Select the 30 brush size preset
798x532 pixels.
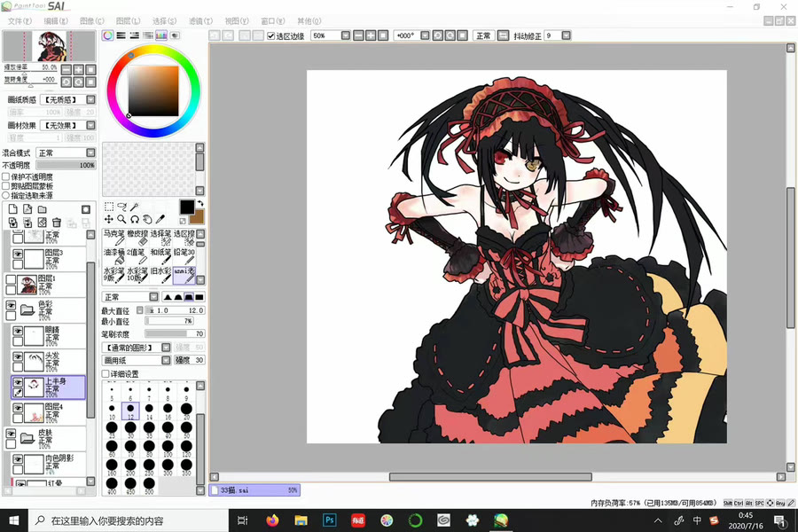coord(130,430)
